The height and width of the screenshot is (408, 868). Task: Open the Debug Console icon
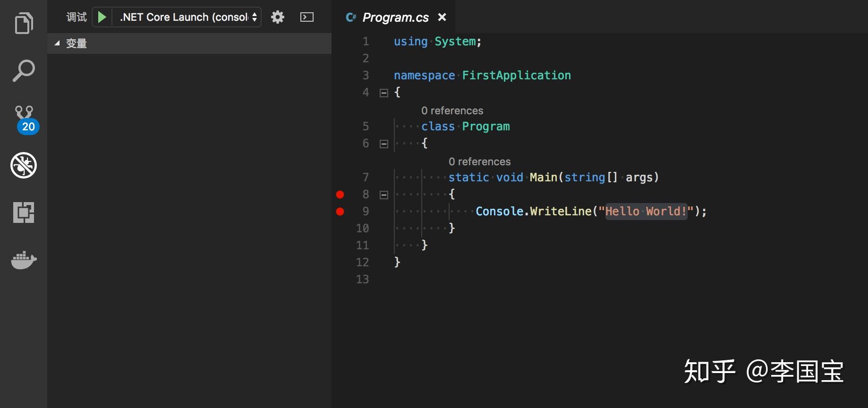pyautogui.click(x=307, y=17)
